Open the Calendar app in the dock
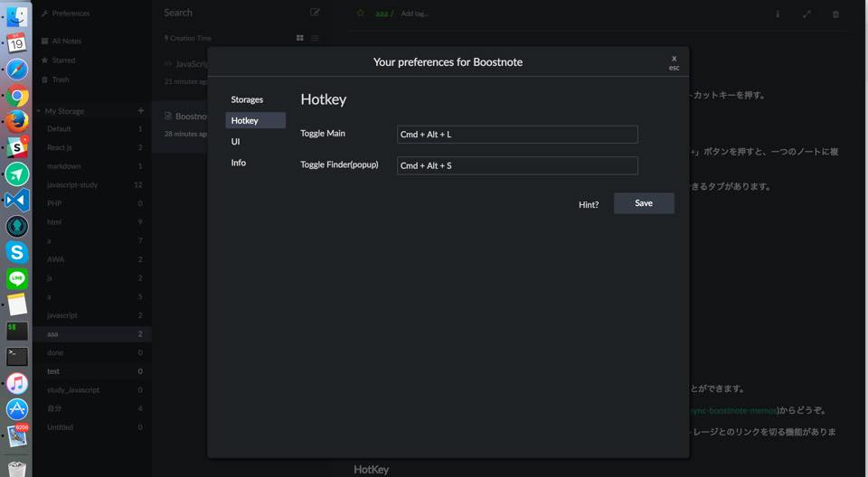 16,42
